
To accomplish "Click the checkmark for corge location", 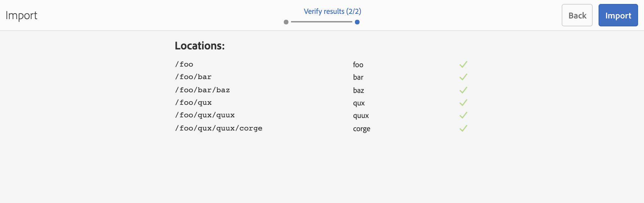I will tap(463, 129).
